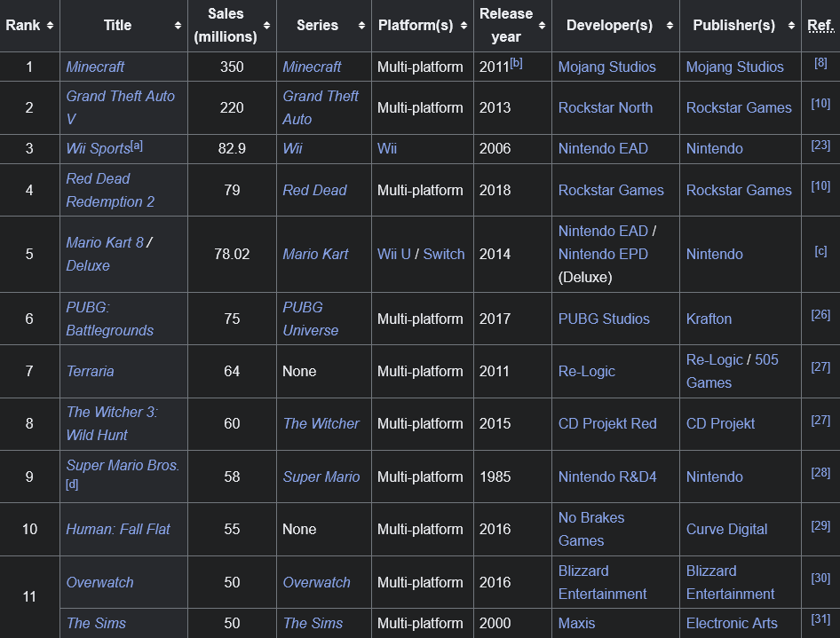This screenshot has width=840, height=638.
Task: Open Nintendo R&D4 developer link
Action: coord(607,477)
